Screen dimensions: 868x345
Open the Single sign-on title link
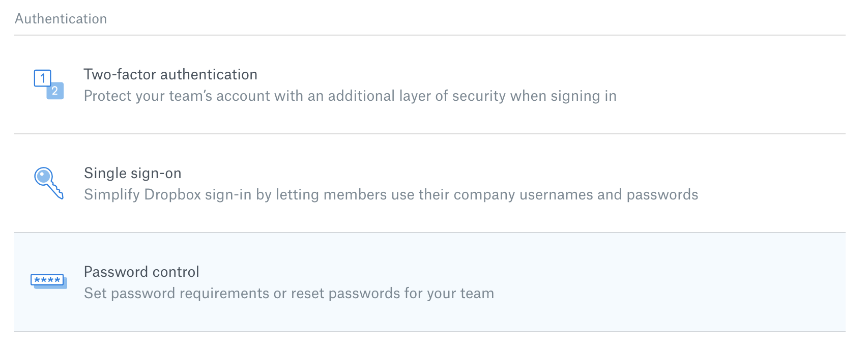[x=132, y=173]
